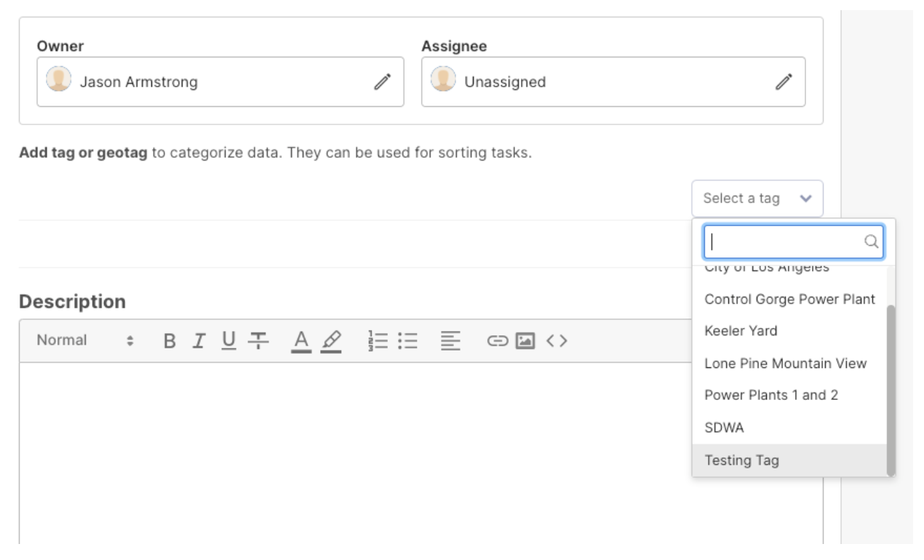The image size is (924, 560).
Task: Select SDWA tag
Action: 789,428
